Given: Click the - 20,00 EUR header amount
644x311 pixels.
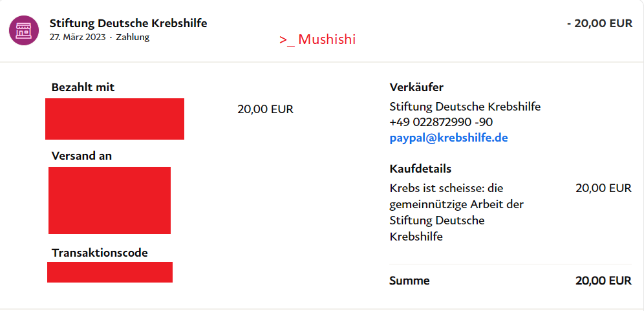Looking at the screenshot, I should (599, 23).
